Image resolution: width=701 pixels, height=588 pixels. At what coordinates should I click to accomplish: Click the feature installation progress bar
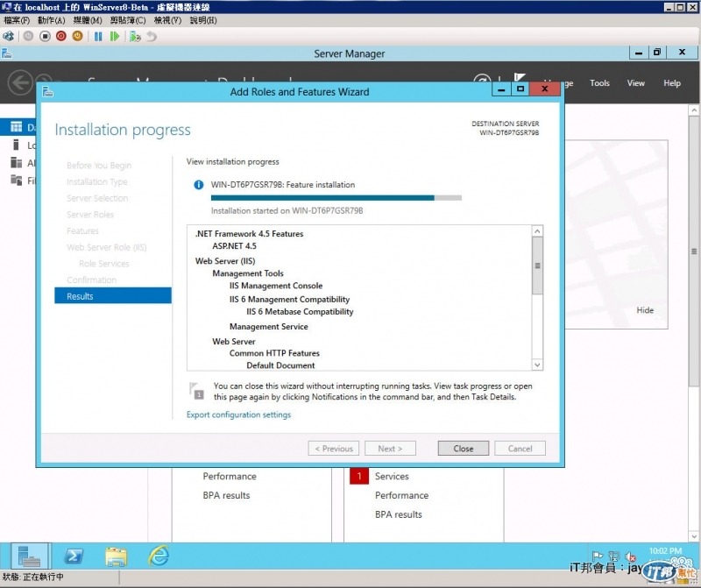tap(336, 198)
